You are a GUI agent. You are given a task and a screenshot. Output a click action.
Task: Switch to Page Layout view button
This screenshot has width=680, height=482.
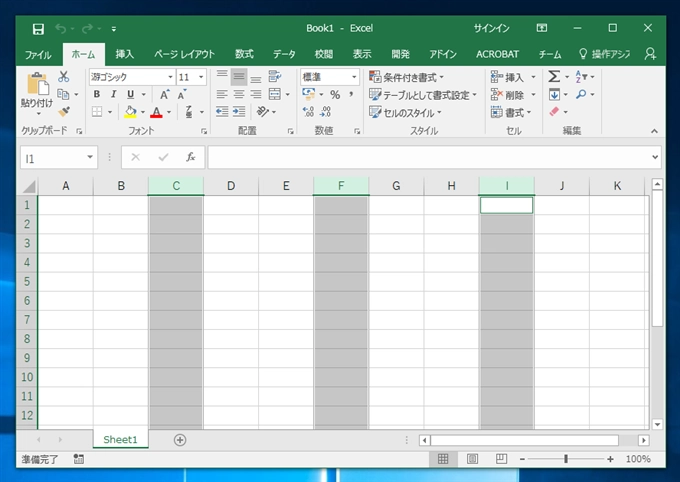pos(472,459)
